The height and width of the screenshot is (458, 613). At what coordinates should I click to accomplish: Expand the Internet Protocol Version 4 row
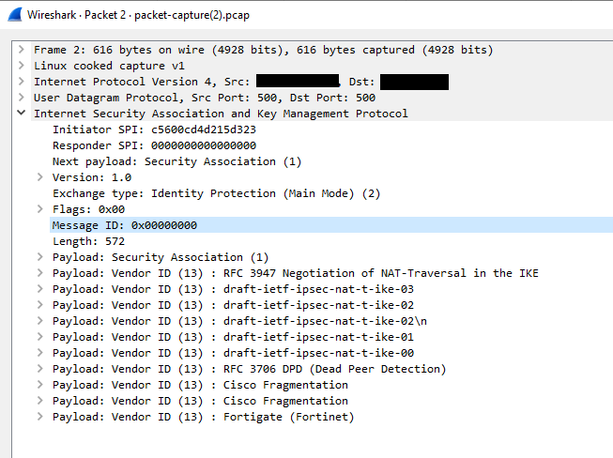point(22,81)
